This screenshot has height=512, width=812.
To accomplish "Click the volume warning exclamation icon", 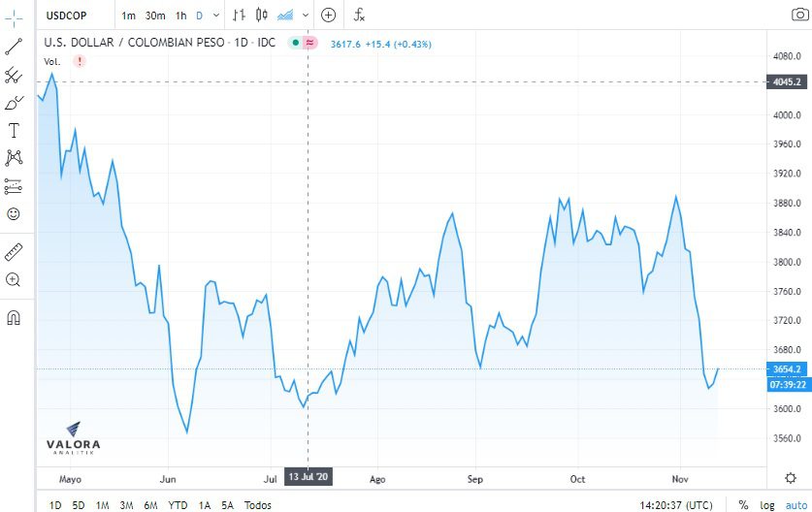I will (x=80, y=61).
